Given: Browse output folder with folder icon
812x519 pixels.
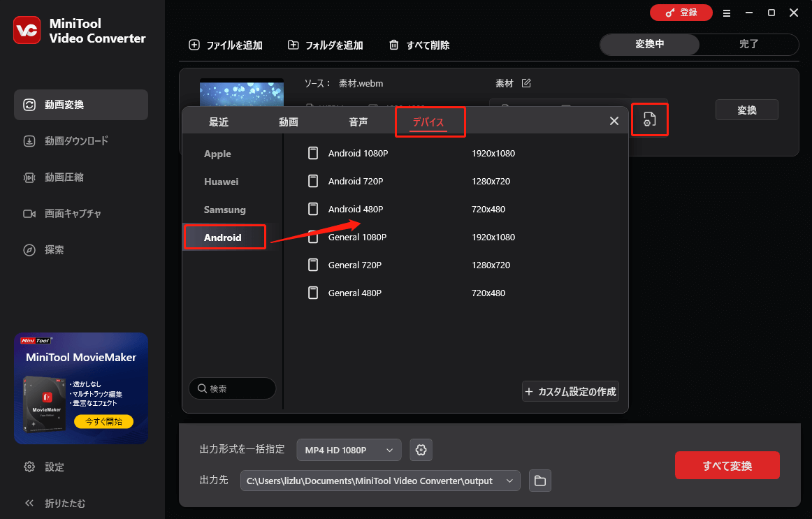Looking at the screenshot, I should click(x=540, y=481).
